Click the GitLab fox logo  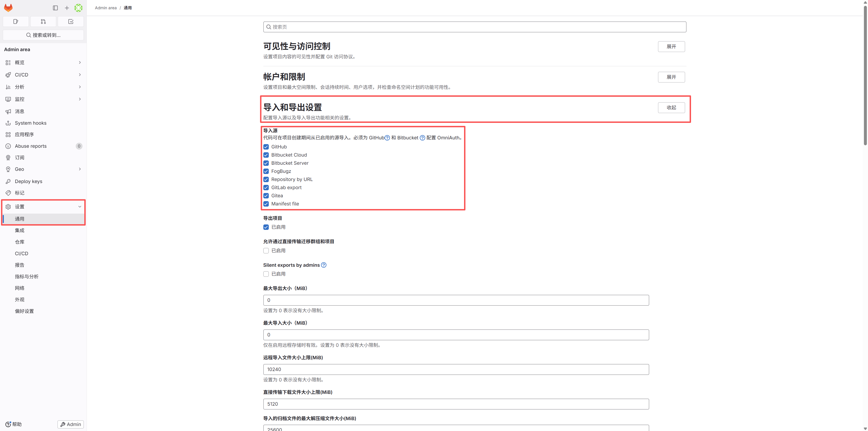click(8, 7)
